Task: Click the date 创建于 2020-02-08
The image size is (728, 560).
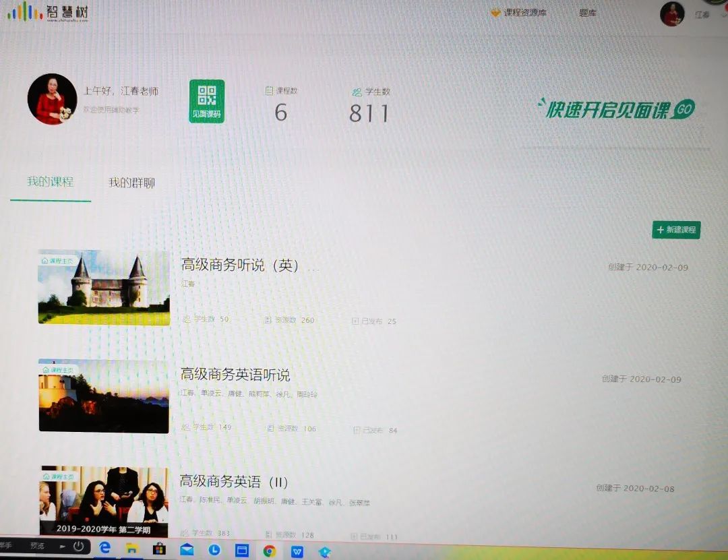Action: pos(635,488)
